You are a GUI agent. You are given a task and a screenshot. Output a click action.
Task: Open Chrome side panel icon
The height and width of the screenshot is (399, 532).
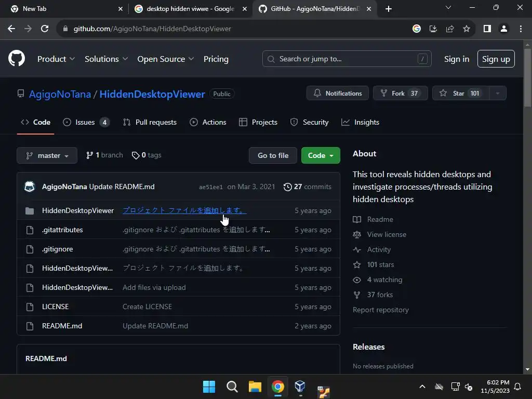[x=487, y=29]
